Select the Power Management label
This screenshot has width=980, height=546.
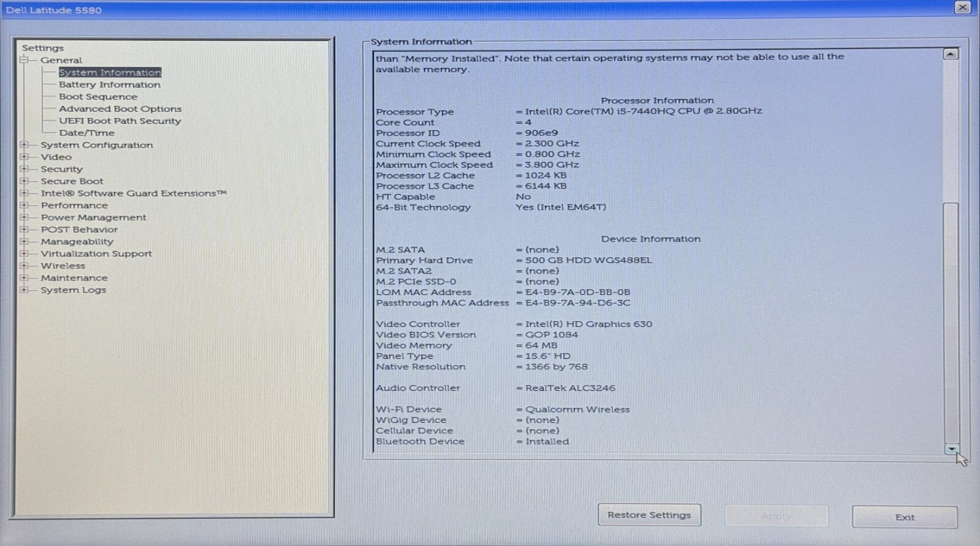point(94,217)
